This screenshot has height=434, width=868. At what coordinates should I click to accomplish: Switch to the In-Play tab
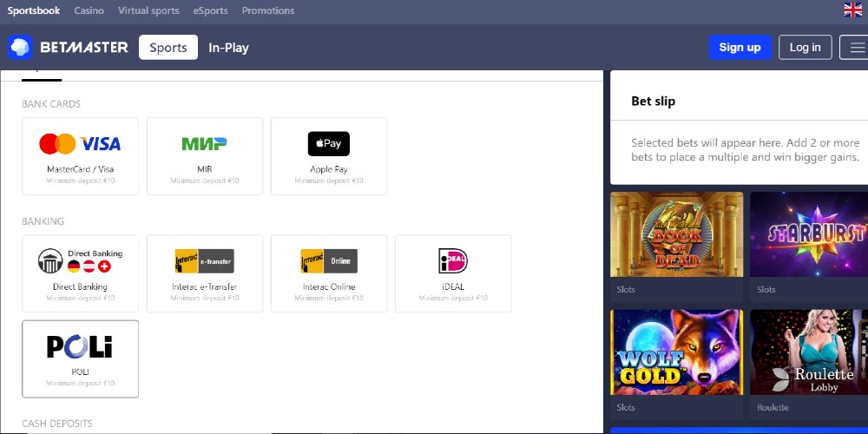pyautogui.click(x=228, y=48)
